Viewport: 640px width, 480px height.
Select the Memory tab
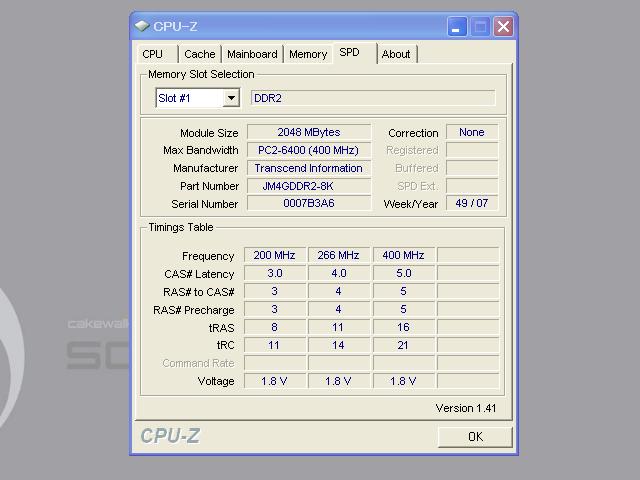[x=308, y=54]
